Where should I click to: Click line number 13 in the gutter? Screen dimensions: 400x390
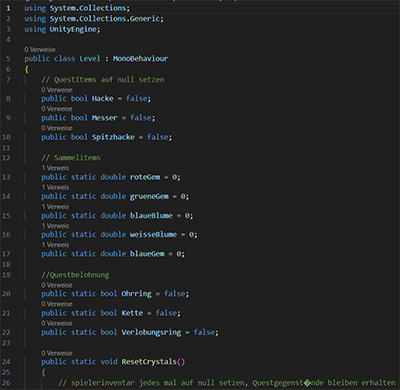tap(6, 177)
